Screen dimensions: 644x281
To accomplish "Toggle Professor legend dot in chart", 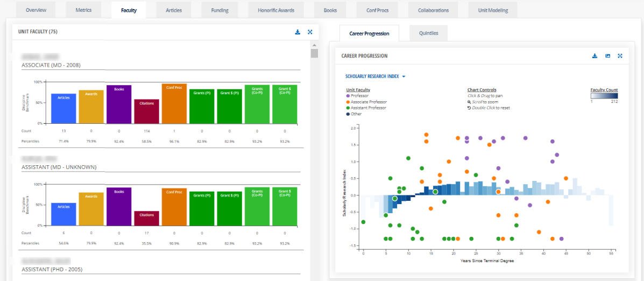I will 348,95.
